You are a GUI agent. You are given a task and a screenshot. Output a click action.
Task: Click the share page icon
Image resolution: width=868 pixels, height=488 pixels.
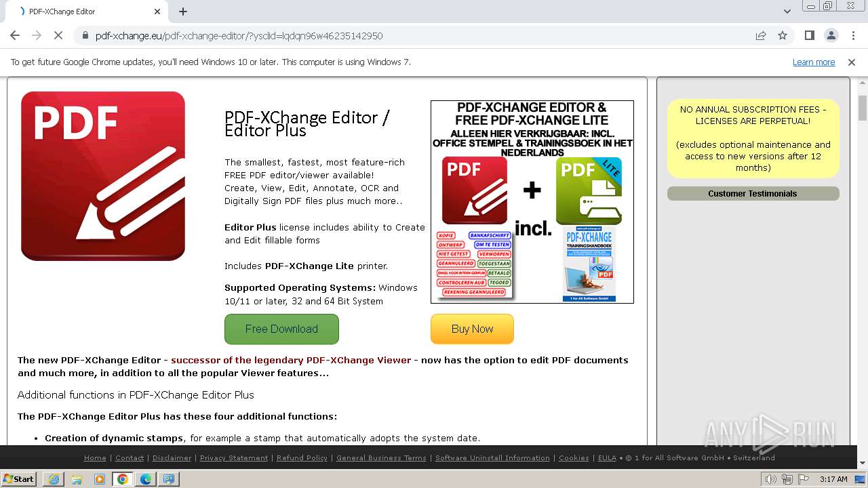[761, 35]
